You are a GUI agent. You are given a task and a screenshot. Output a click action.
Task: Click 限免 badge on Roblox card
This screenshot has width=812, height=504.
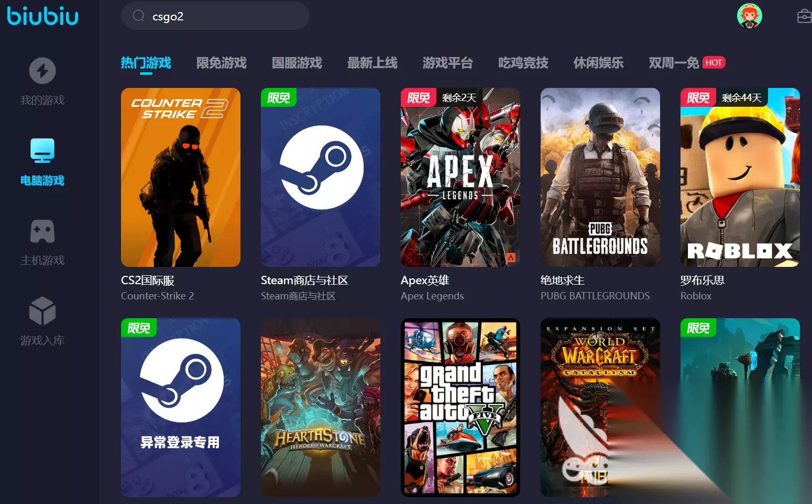click(698, 97)
